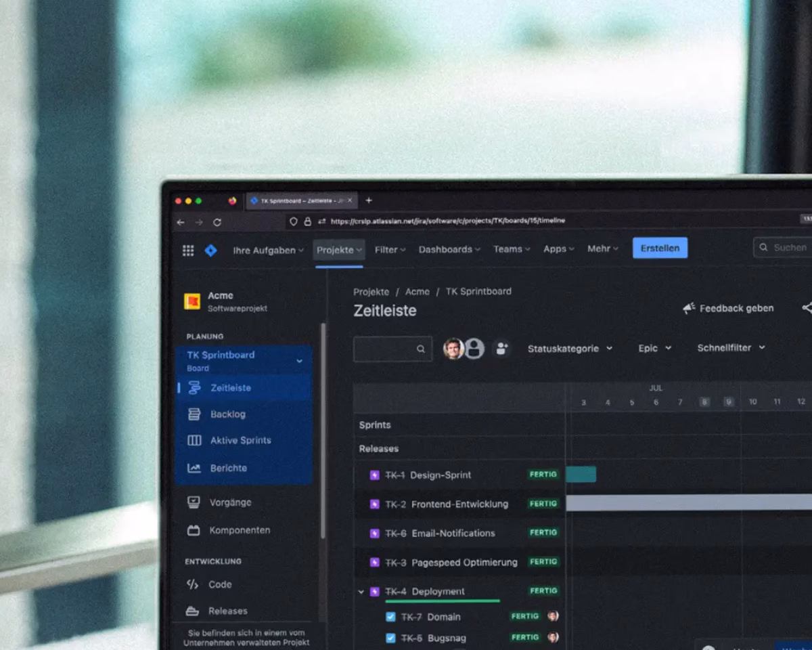Open the app switcher grid icon
The image size is (812, 650).
pos(188,251)
